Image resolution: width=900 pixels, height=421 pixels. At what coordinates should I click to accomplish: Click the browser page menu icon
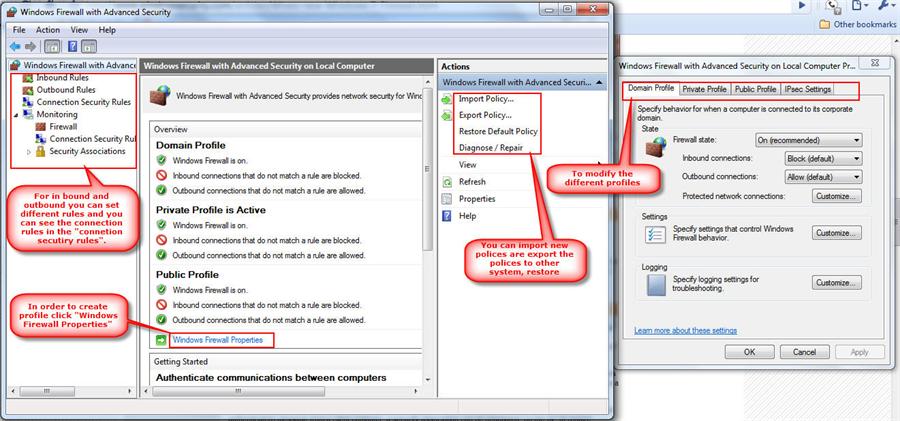pyautogui.click(x=859, y=6)
